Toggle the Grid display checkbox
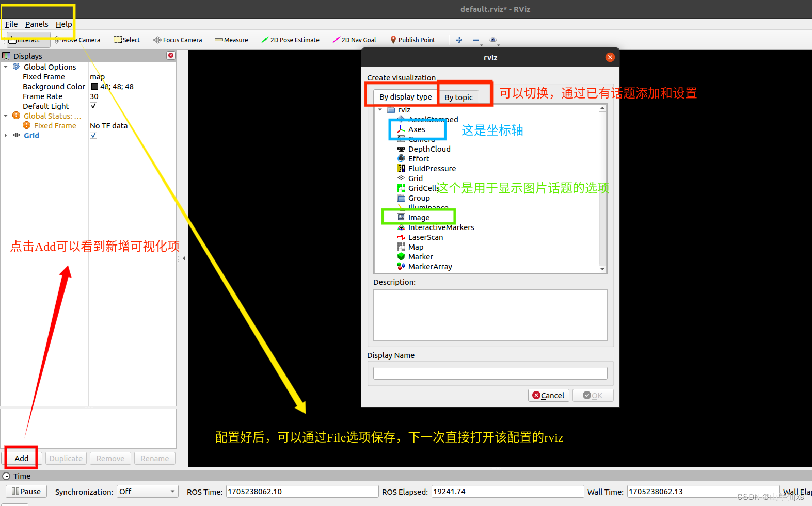812x506 pixels. point(93,135)
